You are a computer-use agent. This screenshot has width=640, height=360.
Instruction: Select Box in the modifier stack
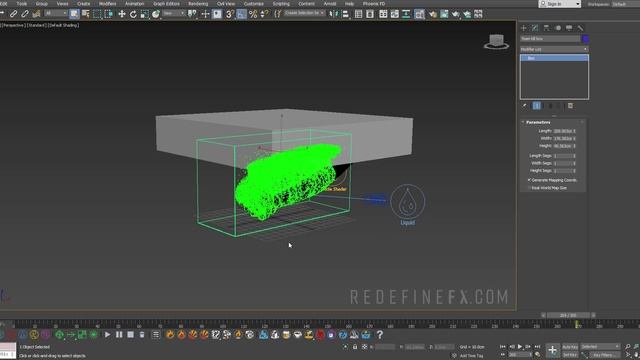click(554, 58)
